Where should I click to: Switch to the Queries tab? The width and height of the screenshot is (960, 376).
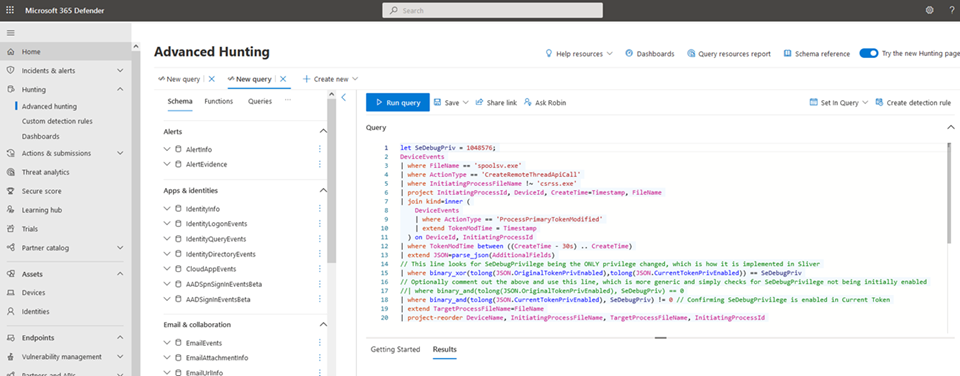[x=260, y=102]
